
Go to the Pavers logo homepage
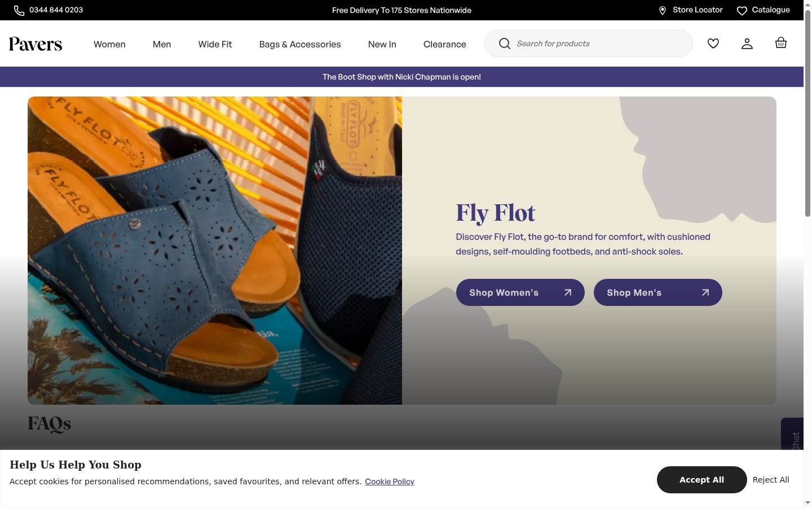[x=36, y=44]
